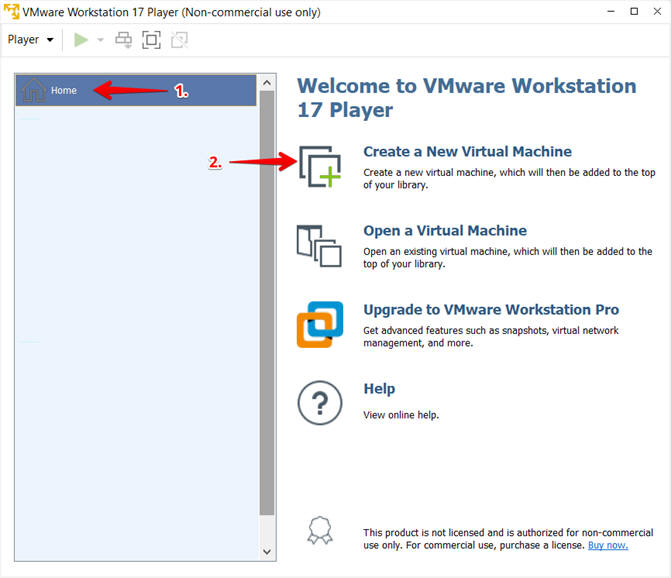Click the license ribbon badge icon
The height and width of the screenshot is (578, 671).
point(320,531)
